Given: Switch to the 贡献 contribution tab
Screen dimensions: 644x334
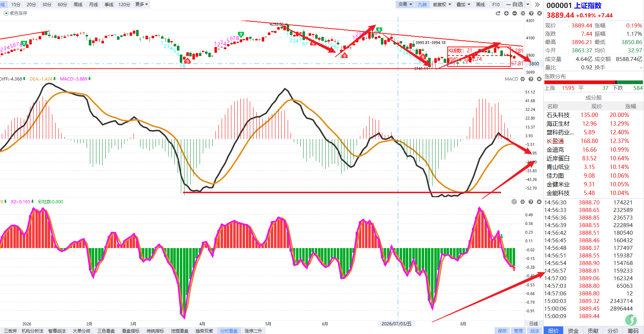Looking at the screenshot, I should coord(593,331).
